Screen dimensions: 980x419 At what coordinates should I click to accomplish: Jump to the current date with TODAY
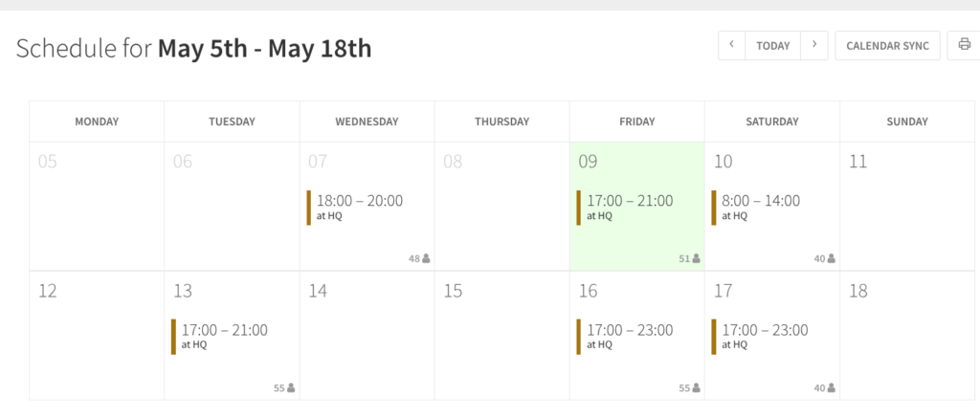pyautogui.click(x=773, y=46)
